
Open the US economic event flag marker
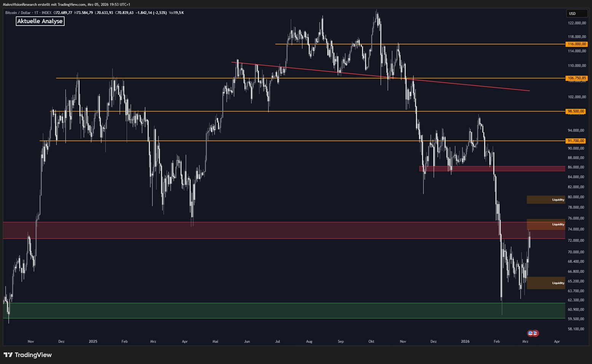(x=533, y=333)
